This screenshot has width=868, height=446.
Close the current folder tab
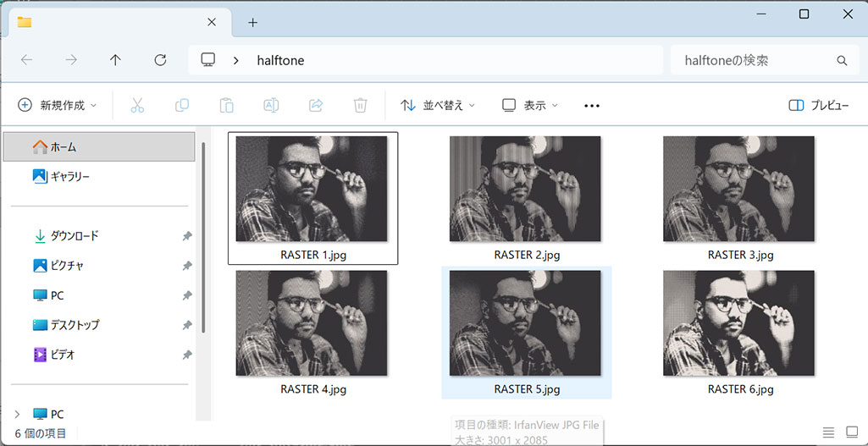click(x=212, y=22)
